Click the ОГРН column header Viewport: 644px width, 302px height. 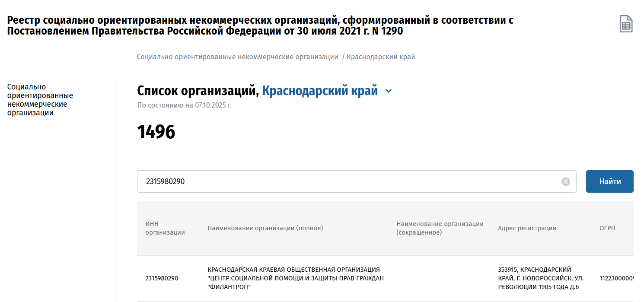pos(607,228)
